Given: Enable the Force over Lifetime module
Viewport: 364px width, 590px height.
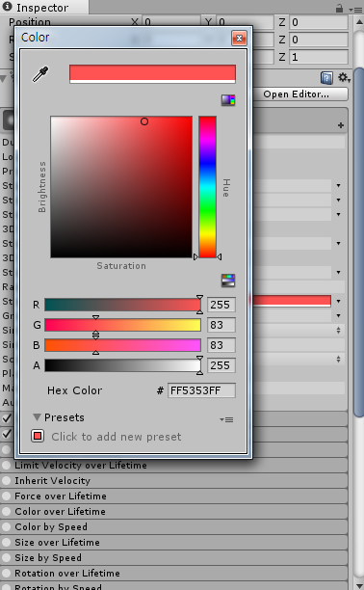Looking at the screenshot, I should click(x=6, y=496).
